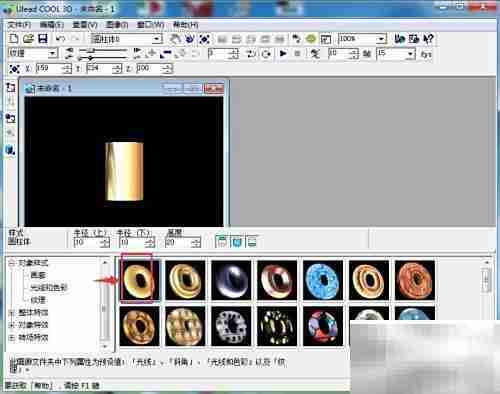Viewport: 500px width, 394px height.
Task: Click the 未命名 - 1 document window title bar
Action: [x=124, y=88]
